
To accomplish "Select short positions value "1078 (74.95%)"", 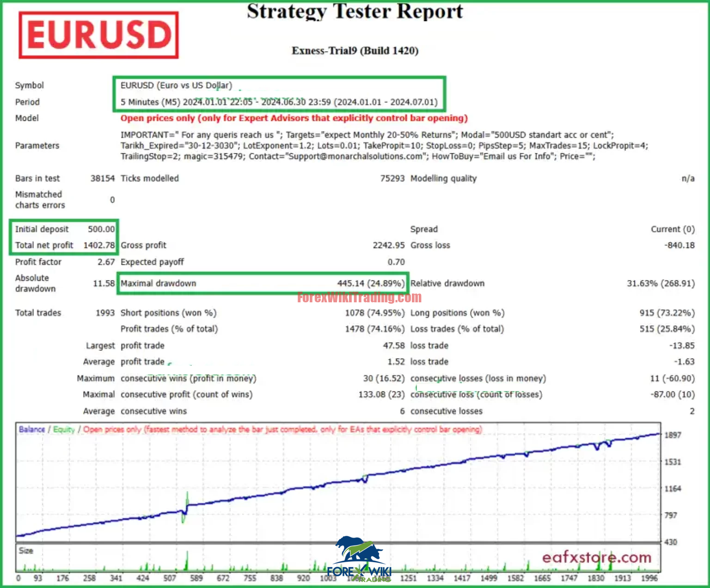I will pyautogui.click(x=375, y=313).
